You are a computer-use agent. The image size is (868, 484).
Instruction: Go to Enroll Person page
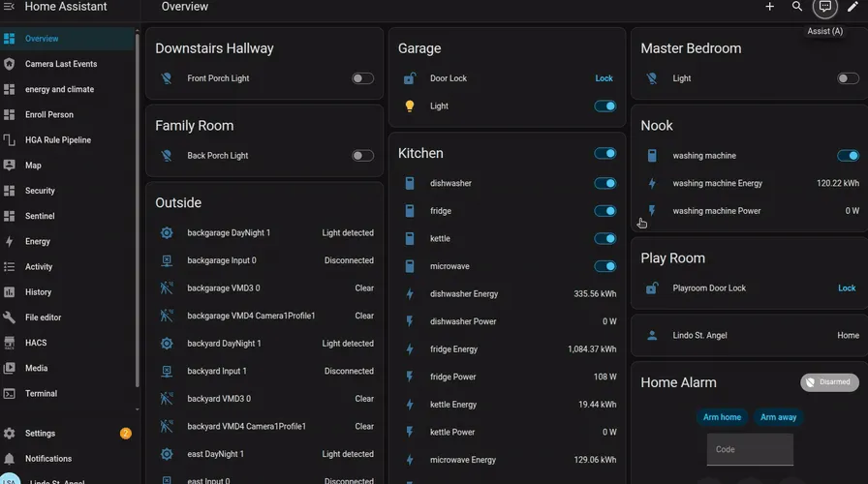click(x=67, y=114)
